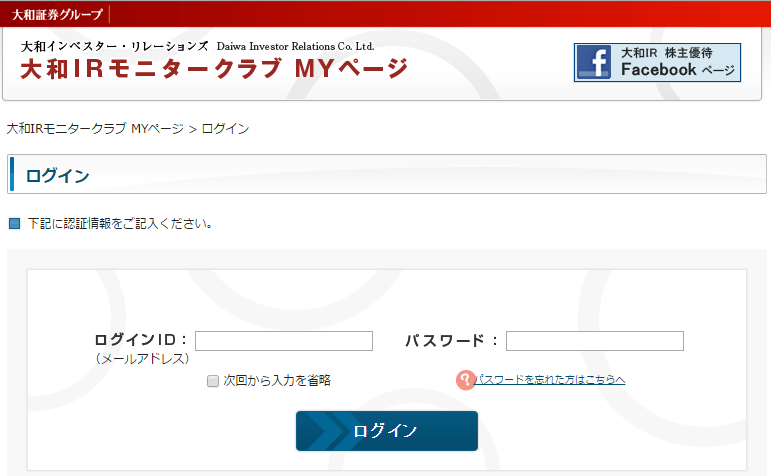Click the Daiwa Investor Relations Co. Ltd. text
Viewport: 771px width, 476px height.
[296, 46]
